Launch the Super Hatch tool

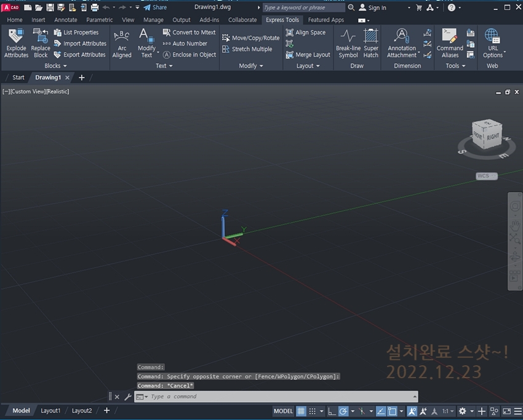coord(371,42)
